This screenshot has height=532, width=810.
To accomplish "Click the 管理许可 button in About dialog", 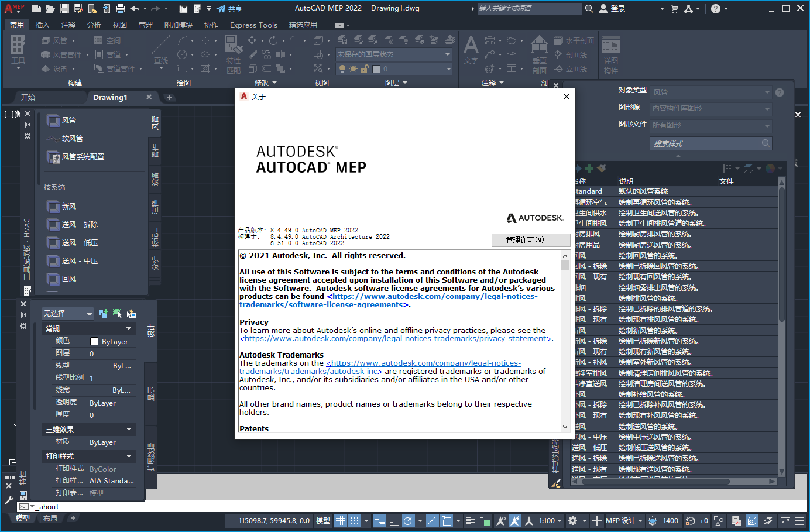I will pyautogui.click(x=530, y=240).
